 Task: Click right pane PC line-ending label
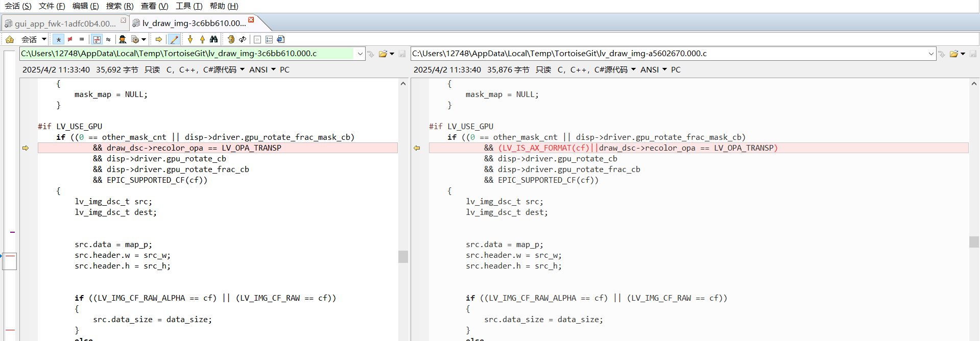coord(676,70)
